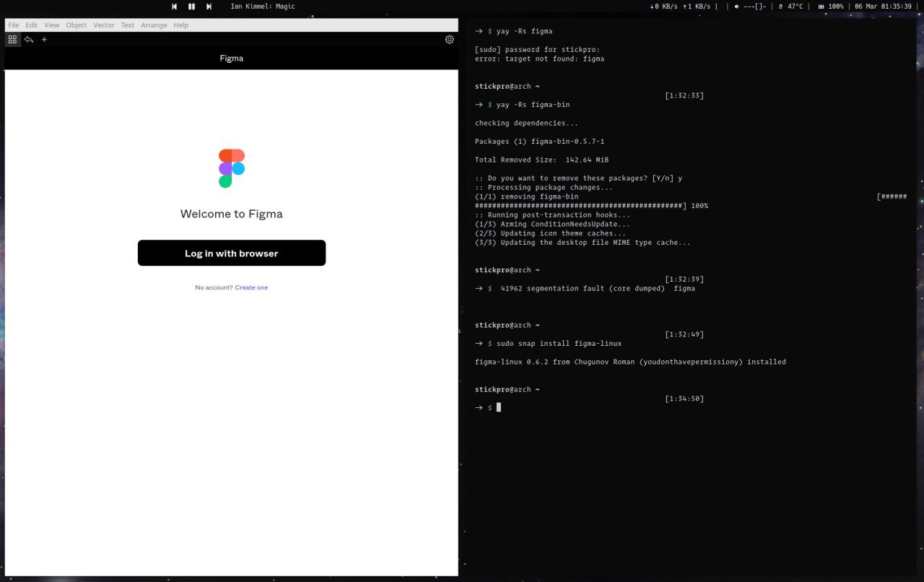The width and height of the screenshot is (924, 582).
Task: Open the View menu
Action: (51, 25)
